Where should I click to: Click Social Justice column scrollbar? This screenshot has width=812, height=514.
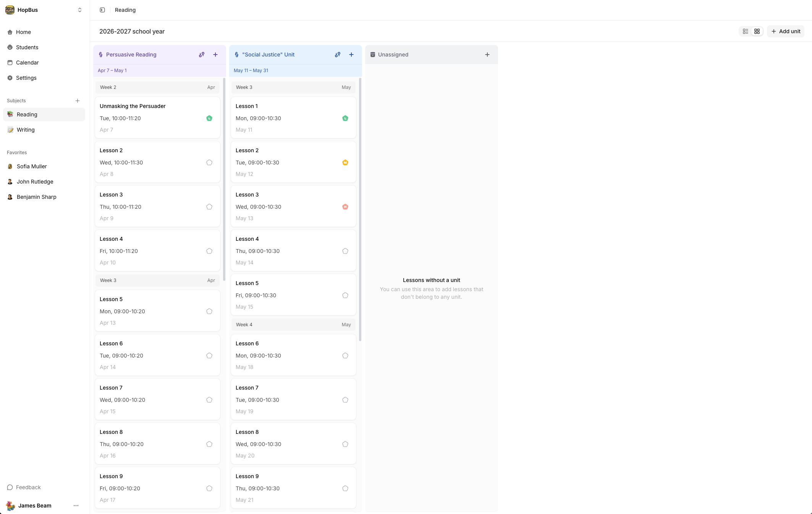click(x=360, y=209)
